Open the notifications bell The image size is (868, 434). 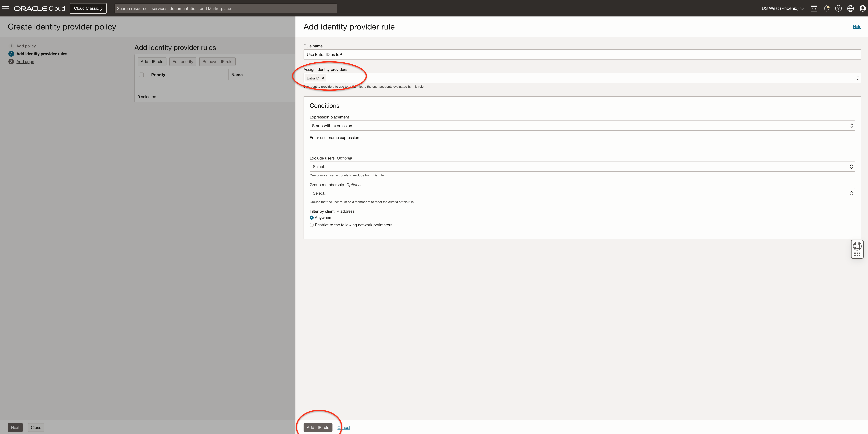coord(826,8)
